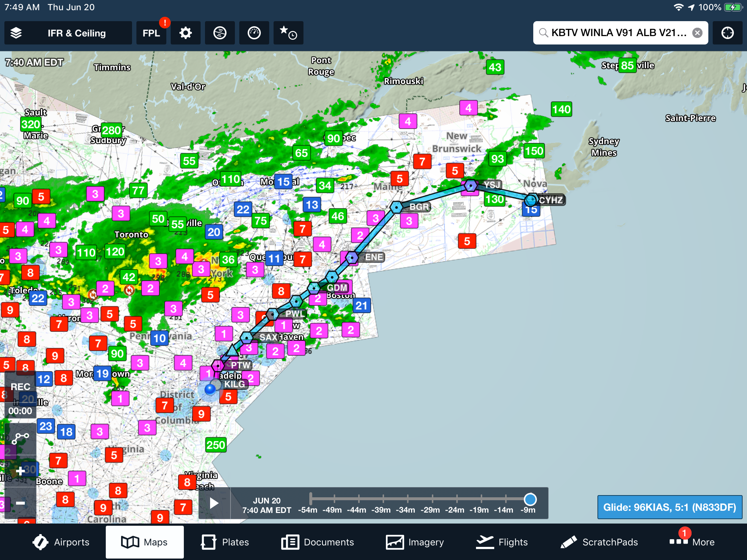
Task: Tap the battery status indicator
Action: pyautogui.click(x=733, y=7)
